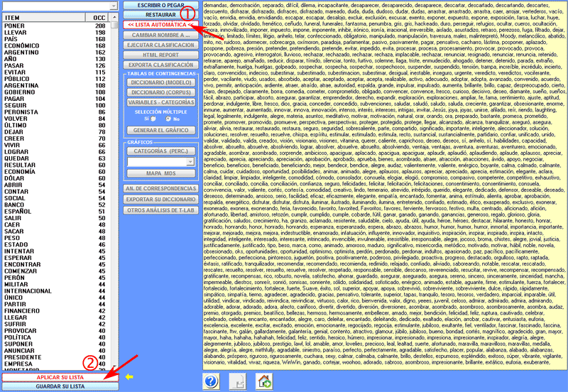Select the FINANCIERO row
The image size is (568, 392).
(56, 311)
